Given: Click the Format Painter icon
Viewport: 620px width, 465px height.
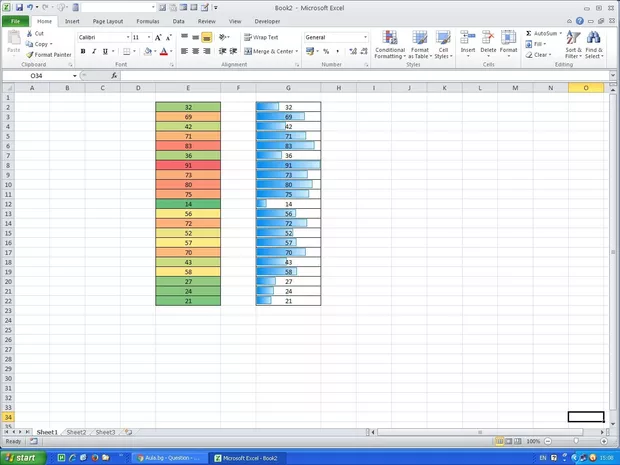Looking at the screenshot, I should [x=29, y=55].
